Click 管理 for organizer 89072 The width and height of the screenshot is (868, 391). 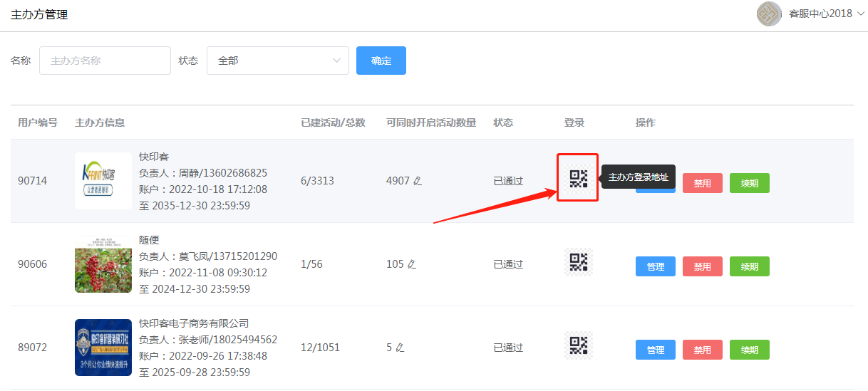656,350
